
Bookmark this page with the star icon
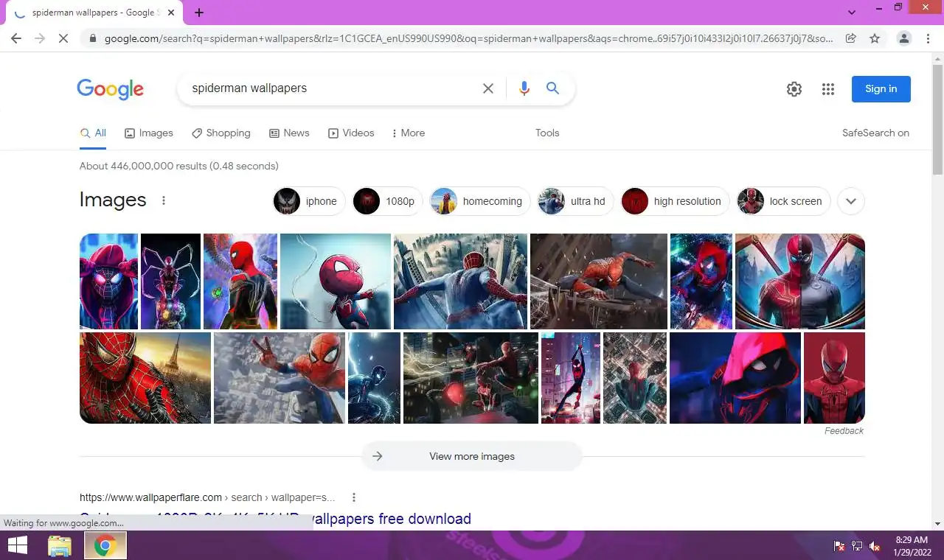click(x=875, y=38)
